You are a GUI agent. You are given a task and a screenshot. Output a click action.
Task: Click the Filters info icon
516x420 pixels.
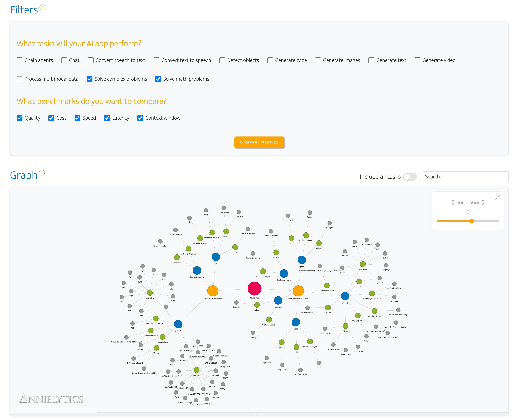pyautogui.click(x=42, y=8)
